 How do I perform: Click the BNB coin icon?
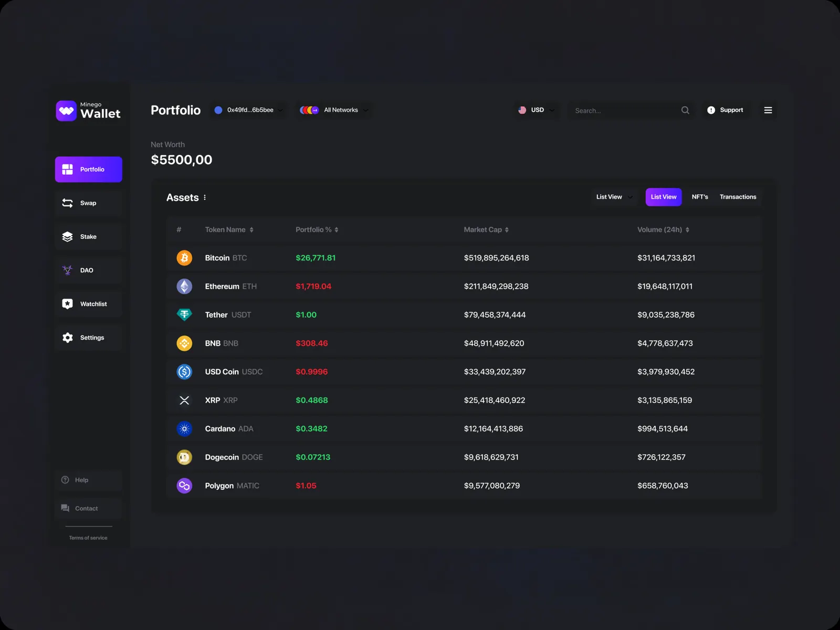pos(184,343)
